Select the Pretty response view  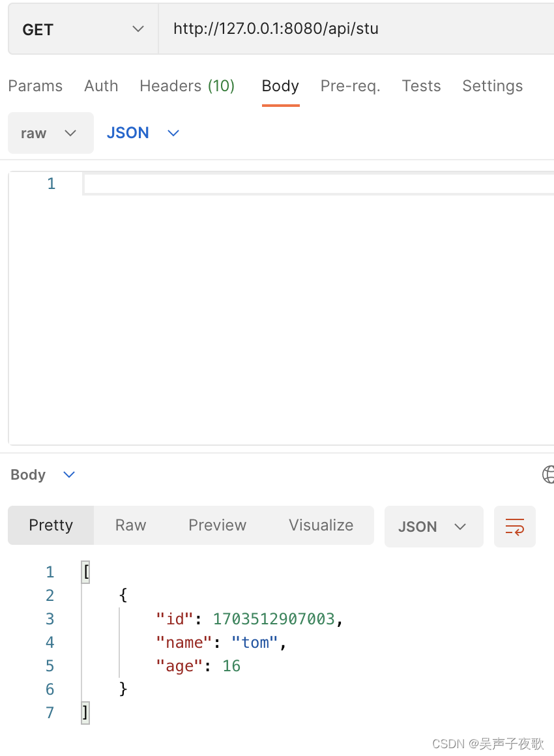(x=51, y=525)
